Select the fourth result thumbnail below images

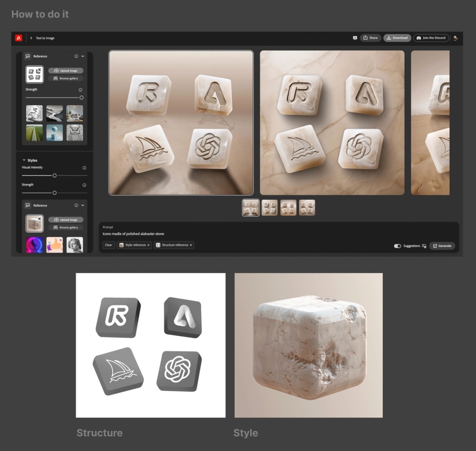(307, 208)
